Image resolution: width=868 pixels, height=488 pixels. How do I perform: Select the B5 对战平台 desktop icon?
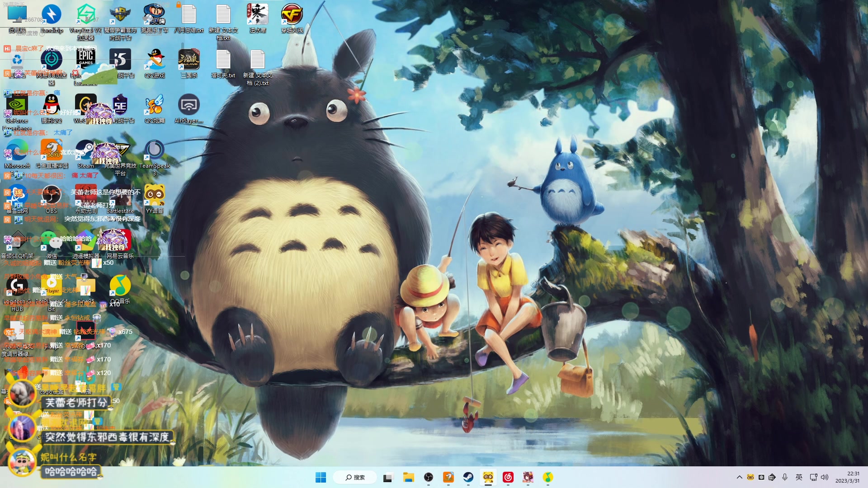pyautogui.click(x=120, y=63)
